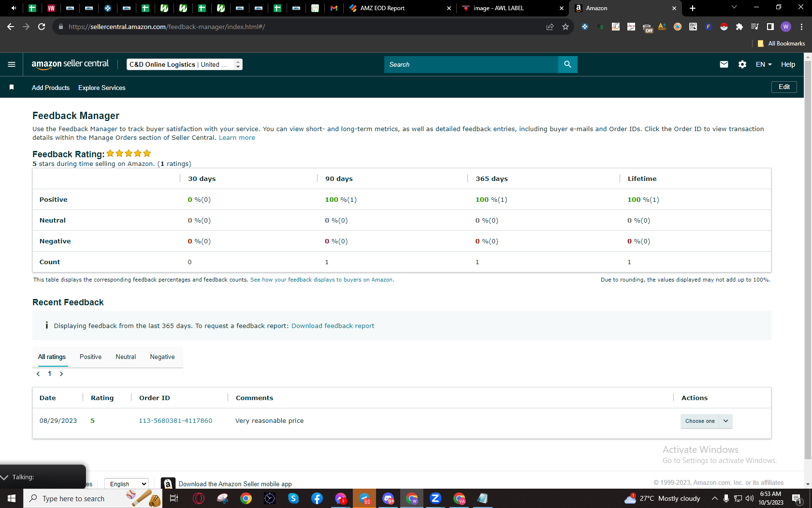Select the Positive feedback tab
This screenshot has height=508, width=812.
(x=90, y=357)
